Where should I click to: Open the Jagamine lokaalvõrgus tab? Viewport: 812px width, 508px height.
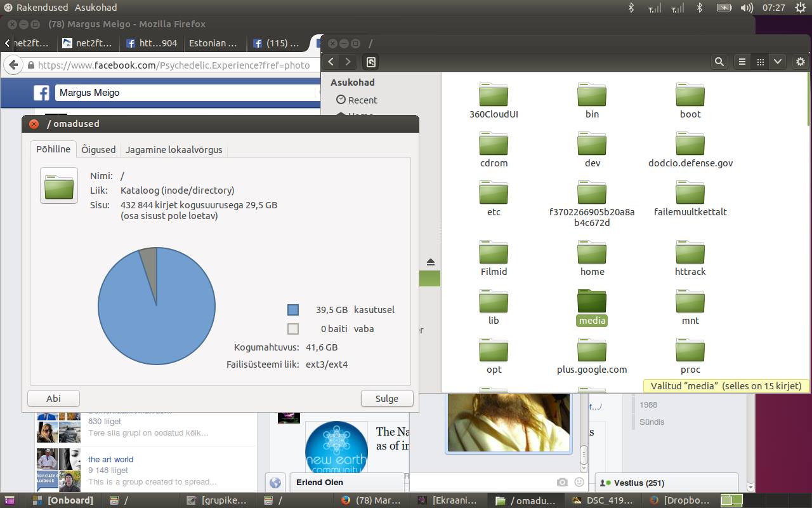(x=174, y=150)
